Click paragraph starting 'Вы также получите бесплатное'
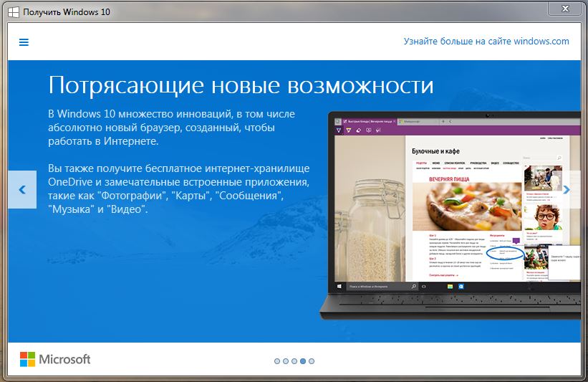Image resolution: width=588 pixels, height=382 pixels. click(x=179, y=188)
